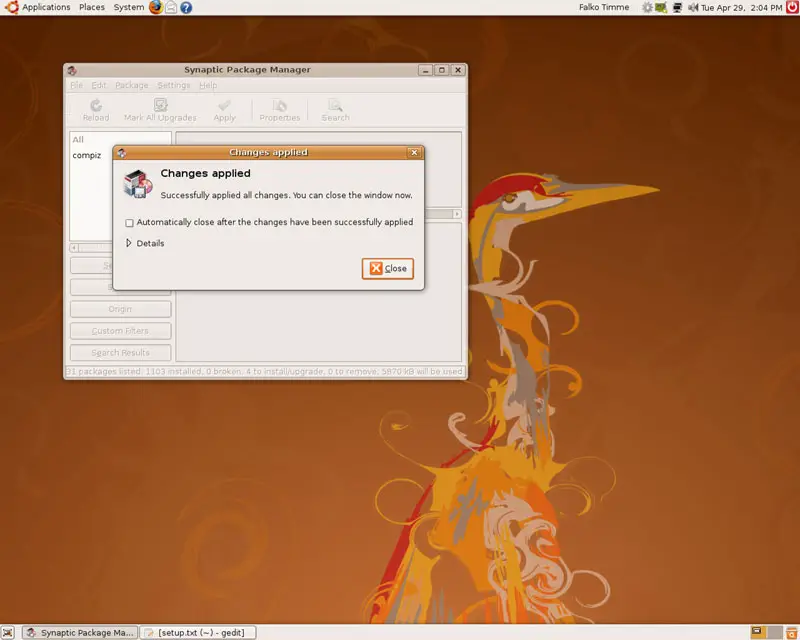Screen dimensions: 800x640
Task: Launch Firefox from the top panel
Action: (155, 7)
